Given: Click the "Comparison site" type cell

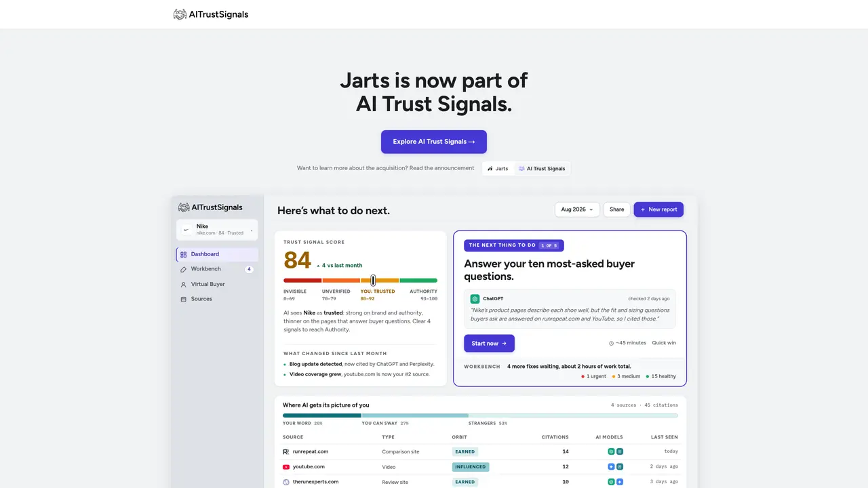Looking at the screenshot, I should (400, 451).
